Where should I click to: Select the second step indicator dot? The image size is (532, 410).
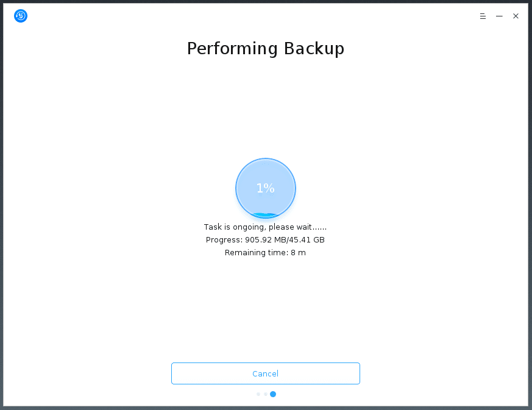(x=266, y=394)
